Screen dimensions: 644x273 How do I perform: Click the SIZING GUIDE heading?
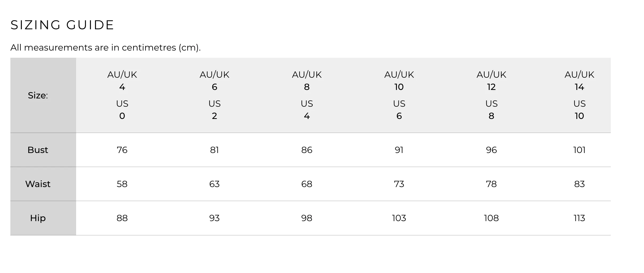pyautogui.click(x=62, y=25)
